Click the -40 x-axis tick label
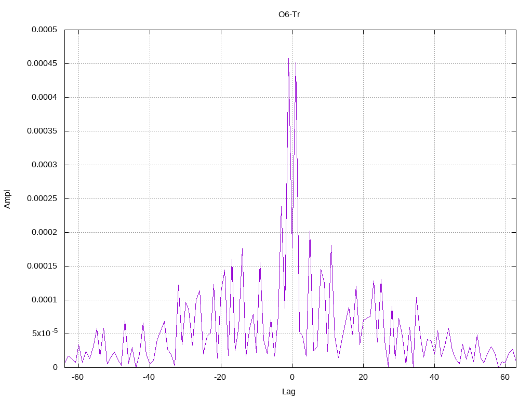 (149, 377)
